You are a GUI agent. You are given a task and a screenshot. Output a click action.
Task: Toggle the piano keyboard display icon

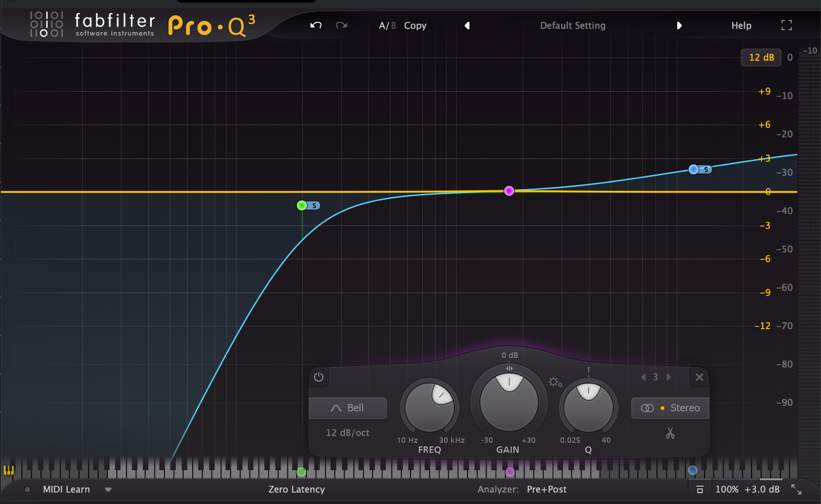9,470
